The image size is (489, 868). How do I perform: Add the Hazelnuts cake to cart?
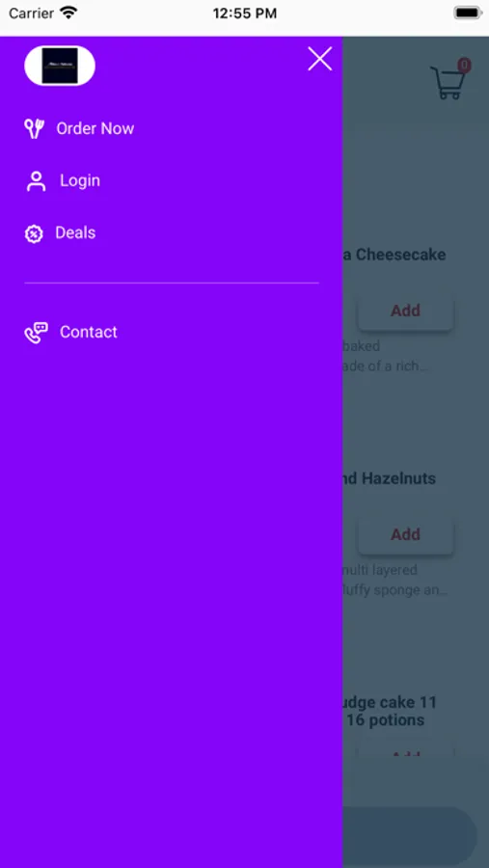click(x=405, y=534)
